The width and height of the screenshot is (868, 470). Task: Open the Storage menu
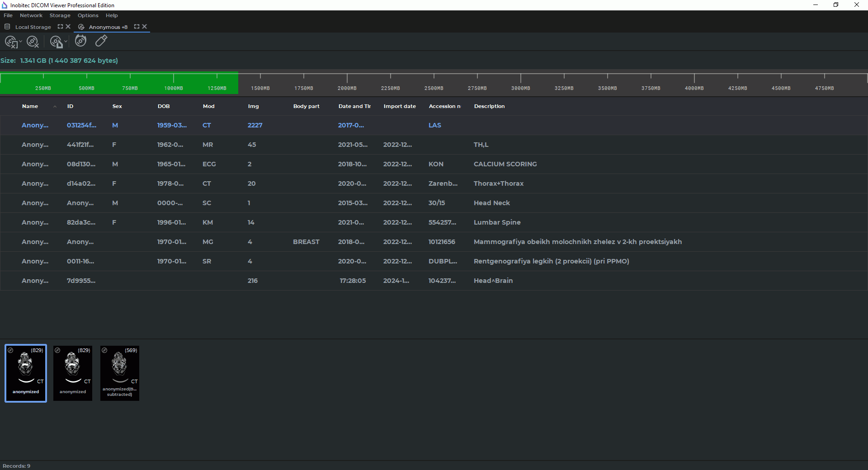point(60,15)
